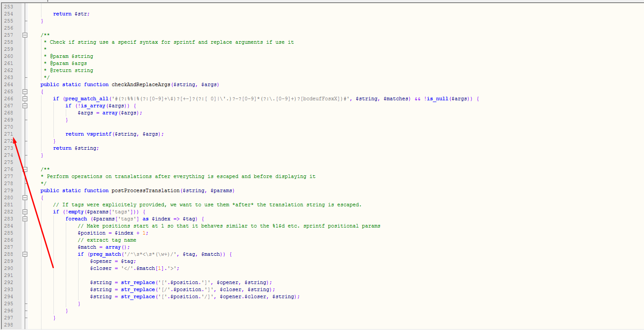Click '$opener.$closer' argument on line 294

tap(243, 296)
